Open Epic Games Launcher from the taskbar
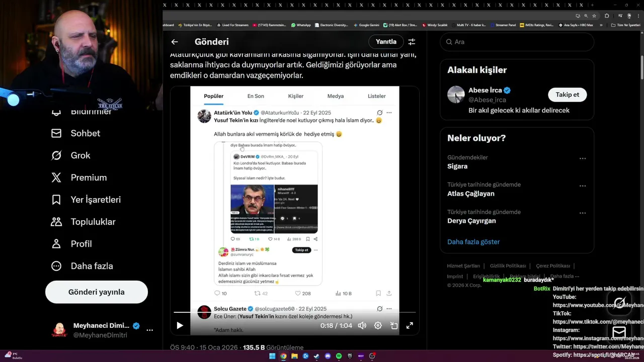The width and height of the screenshot is (644, 362). pyautogui.click(x=350, y=356)
